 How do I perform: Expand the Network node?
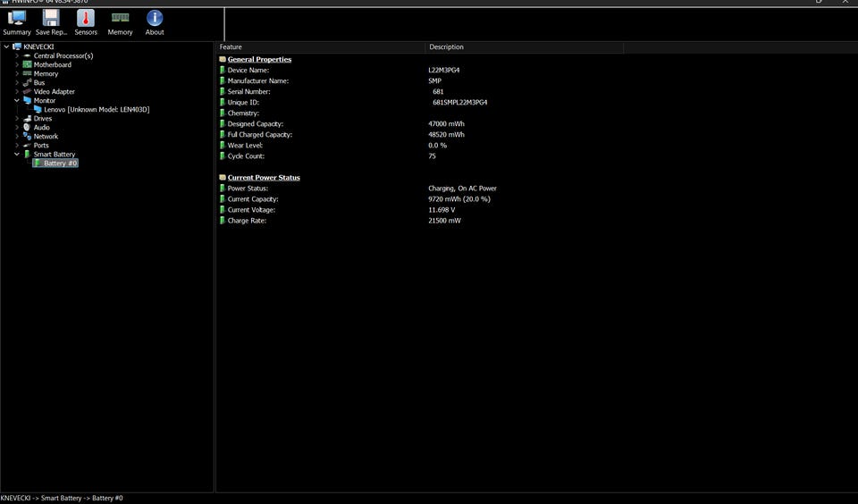[17, 136]
